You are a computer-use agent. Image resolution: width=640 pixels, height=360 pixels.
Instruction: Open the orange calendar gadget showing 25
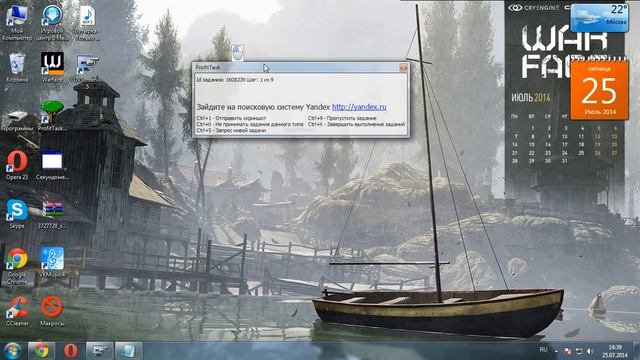(x=599, y=91)
